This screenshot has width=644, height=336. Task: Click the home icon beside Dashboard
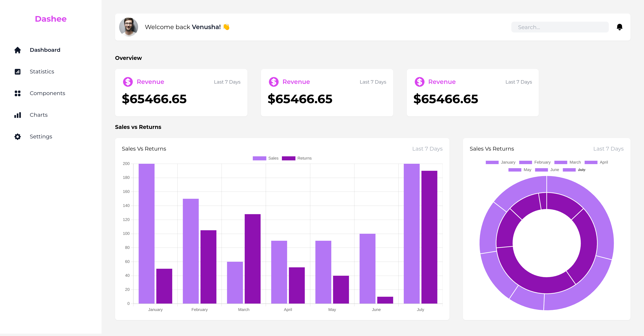[x=17, y=50]
